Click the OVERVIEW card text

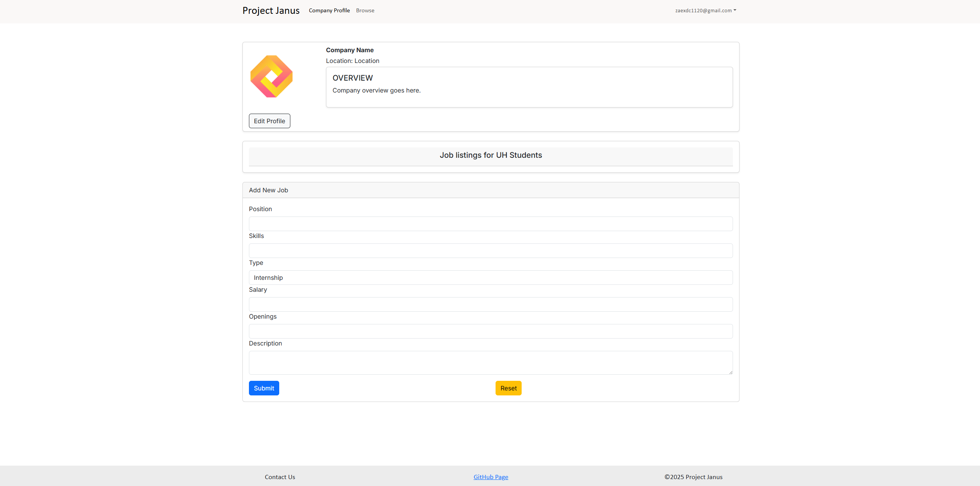tap(352, 78)
